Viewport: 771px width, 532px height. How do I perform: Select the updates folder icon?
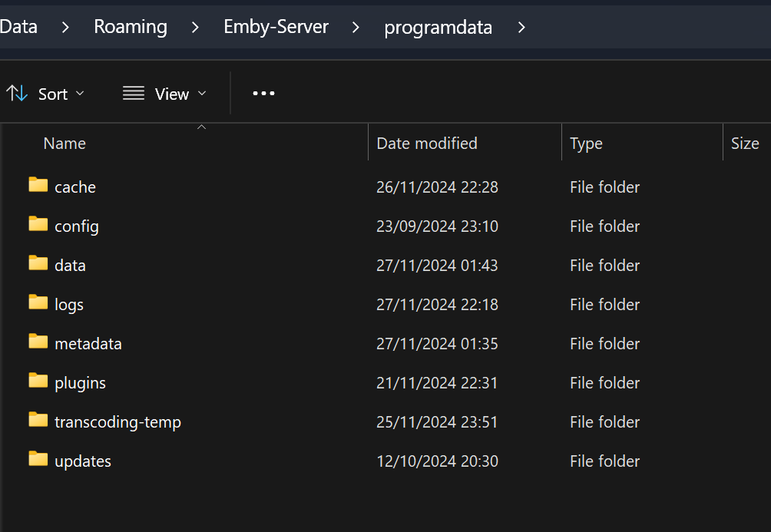coord(38,459)
